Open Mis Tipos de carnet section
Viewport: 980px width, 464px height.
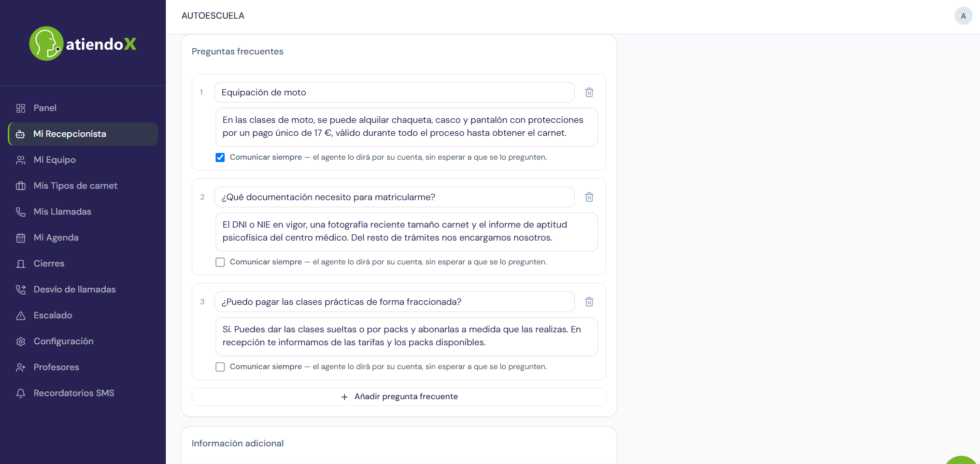click(83, 186)
